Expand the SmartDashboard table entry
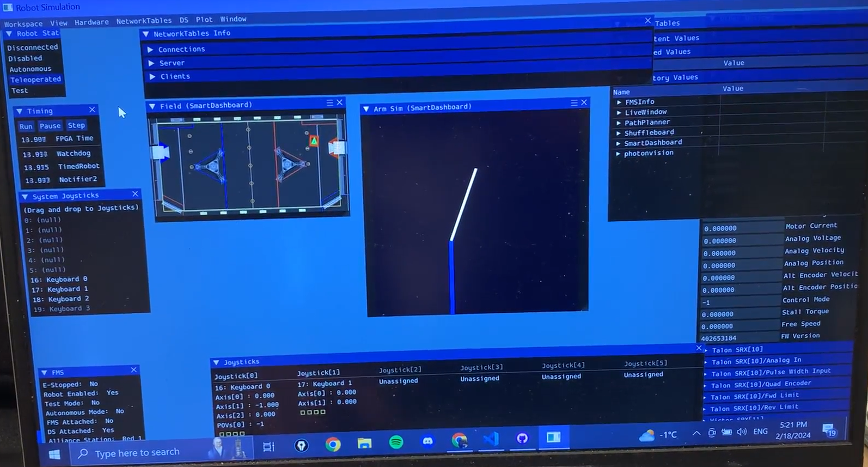 (618, 143)
